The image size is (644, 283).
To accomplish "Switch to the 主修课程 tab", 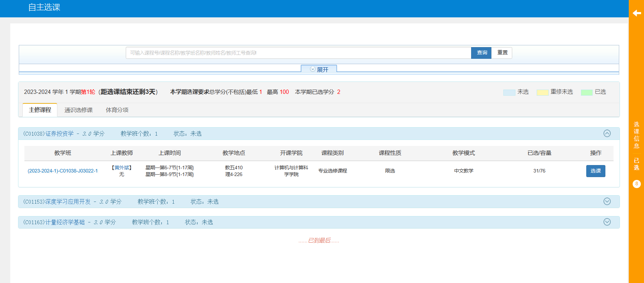I will (40, 110).
